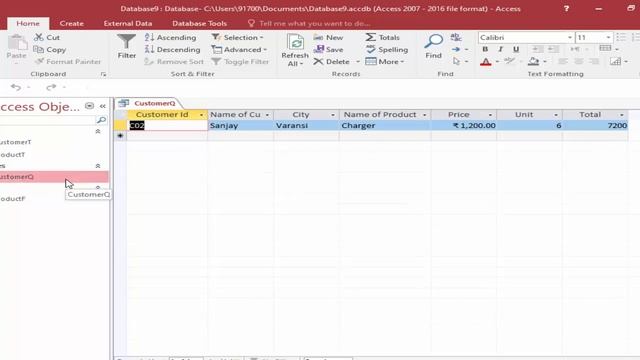Switch to the Create ribbon tab

pos(71,23)
